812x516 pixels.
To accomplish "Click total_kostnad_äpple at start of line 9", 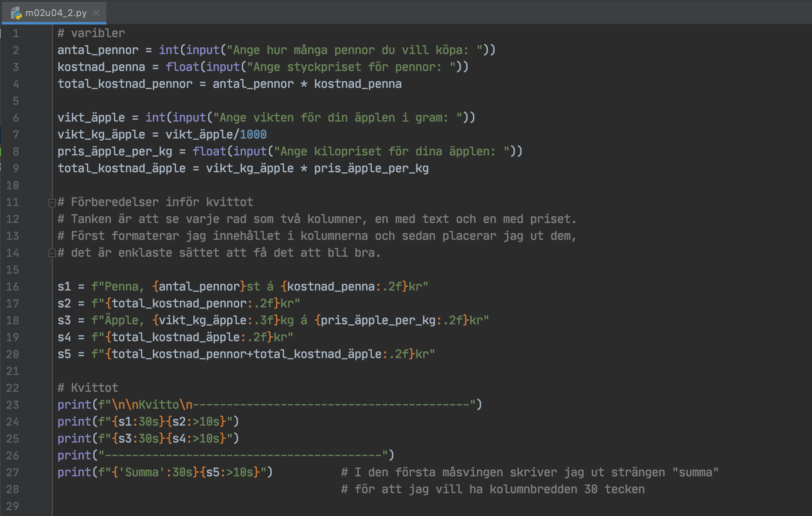I will (x=122, y=168).
